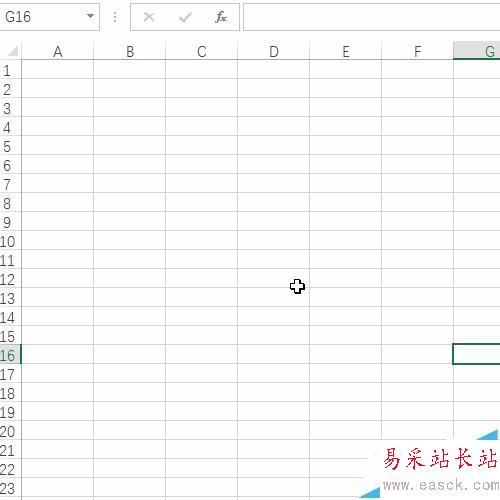Image resolution: width=500 pixels, height=500 pixels.
Task: Click cell A20
Action: [58, 431]
